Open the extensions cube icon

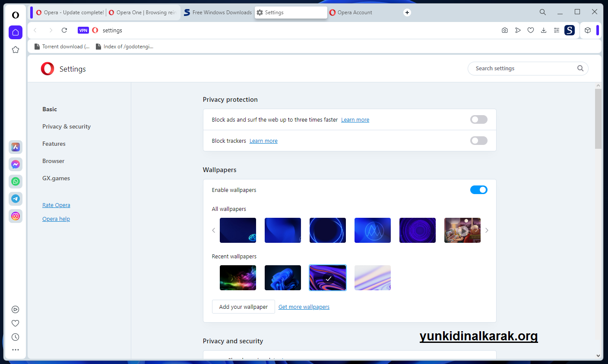[x=588, y=30]
